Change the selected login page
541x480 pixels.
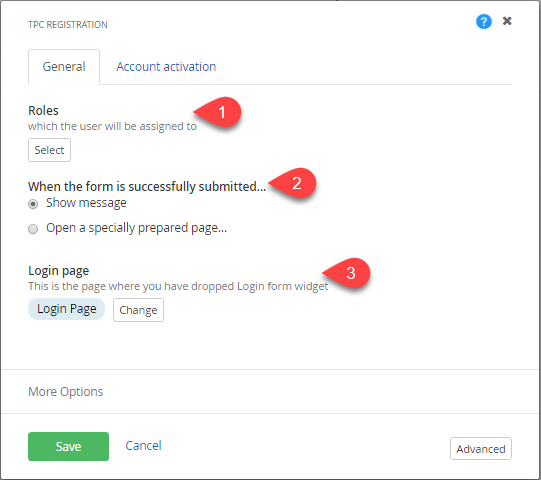pyautogui.click(x=138, y=310)
